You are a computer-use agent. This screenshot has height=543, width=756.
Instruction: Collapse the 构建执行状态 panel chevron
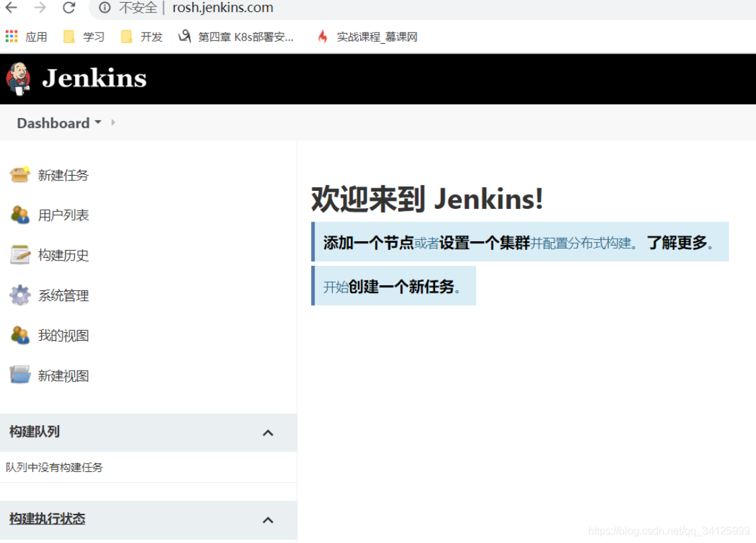[268, 520]
